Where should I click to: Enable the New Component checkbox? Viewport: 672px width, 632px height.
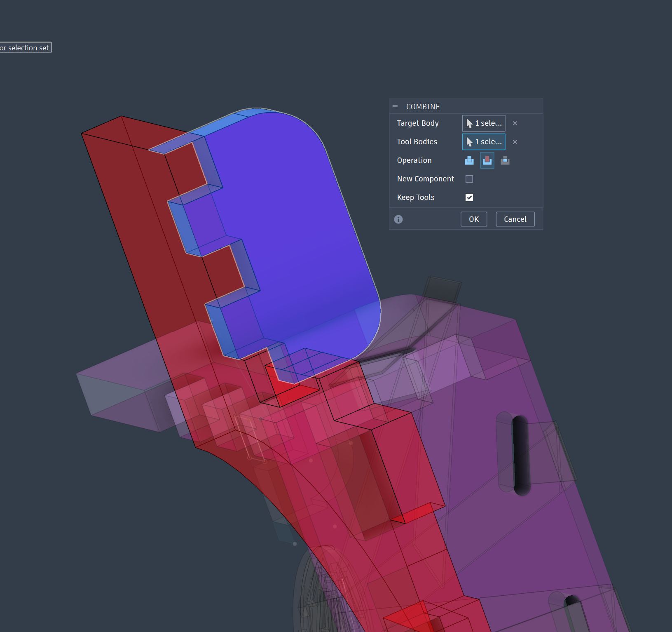click(469, 179)
